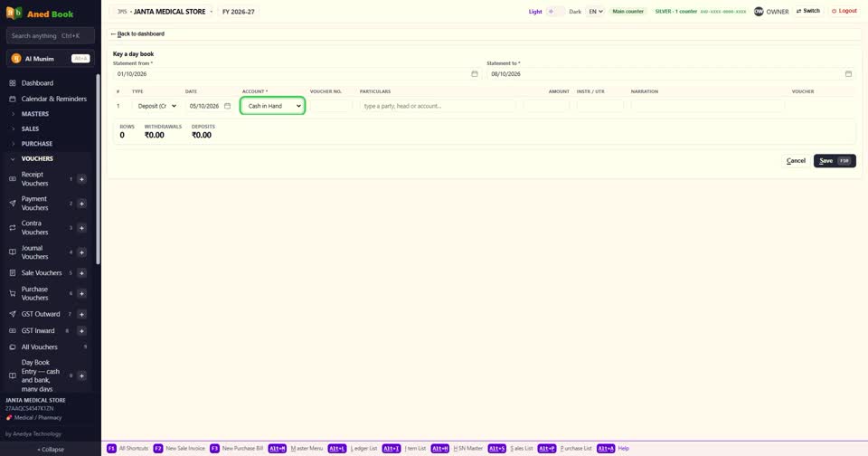Image resolution: width=868 pixels, height=456 pixels.
Task: Open All Vouchers in sidebar
Action: pyautogui.click(x=39, y=347)
